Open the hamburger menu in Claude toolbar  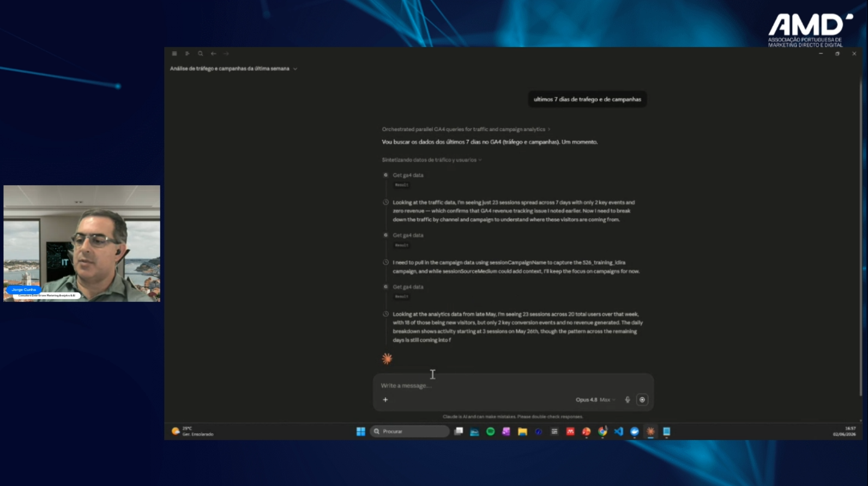coord(174,53)
